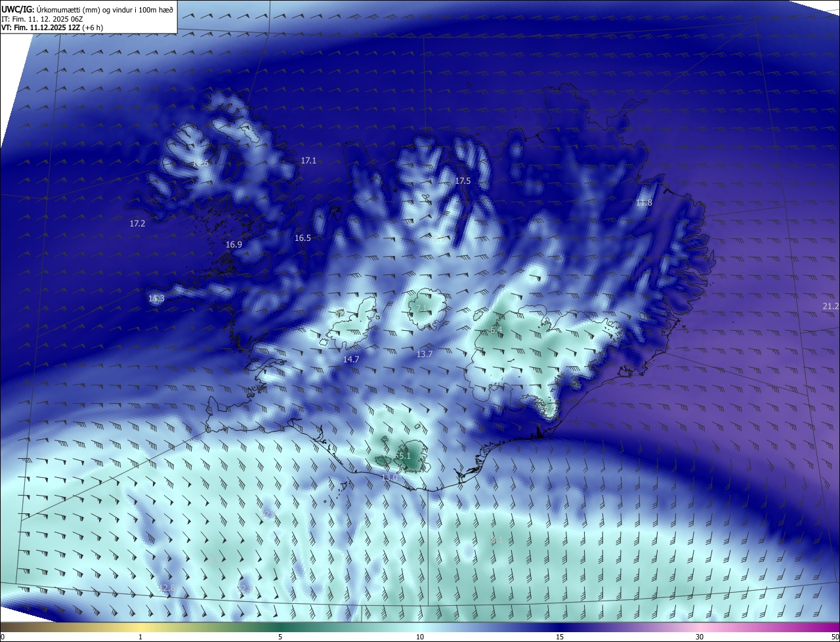Click the 6.4 value on the large glacier

[496, 330]
